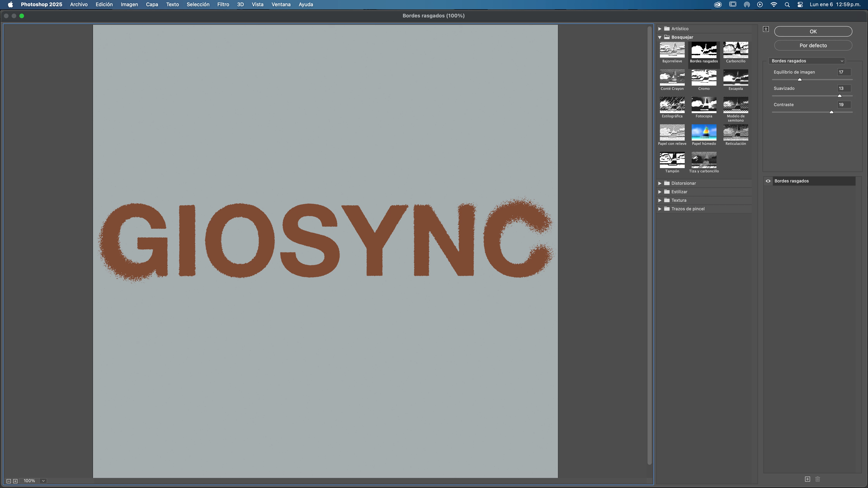
Task: Collapse the Bosquejar filter folder
Action: [660, 37]
